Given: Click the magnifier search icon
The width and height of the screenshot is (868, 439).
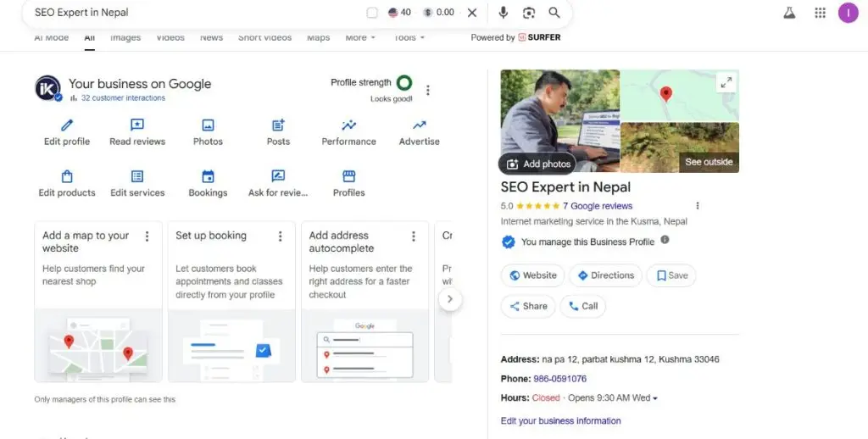Looking at the screenshot, I should click(554, 13).
